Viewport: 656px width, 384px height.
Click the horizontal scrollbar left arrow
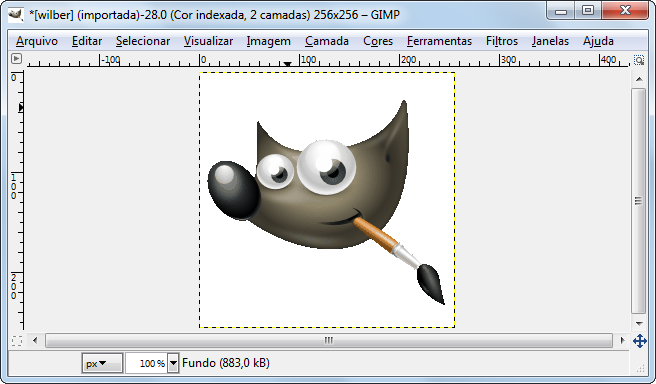(35, 340)
